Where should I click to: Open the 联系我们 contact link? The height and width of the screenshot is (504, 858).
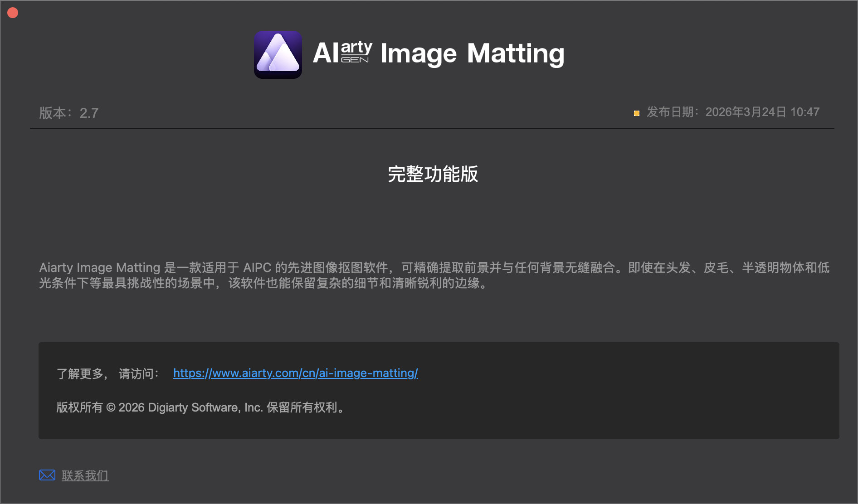[x=85, y=475]
